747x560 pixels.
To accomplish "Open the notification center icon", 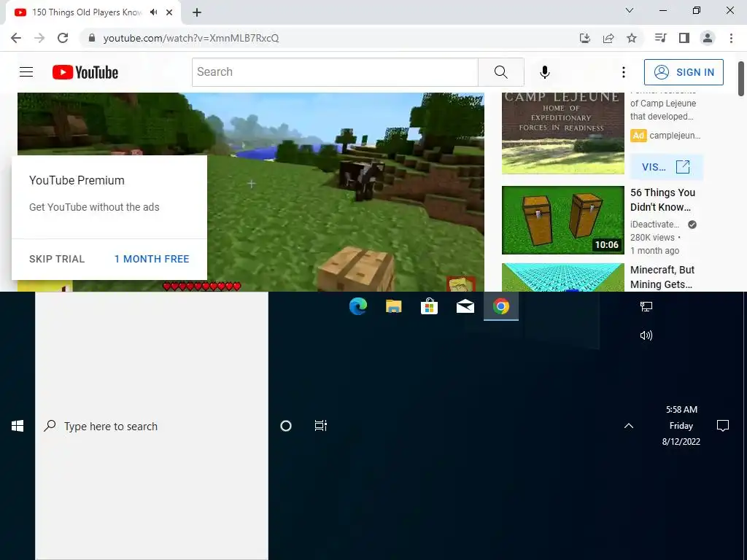I will (x=723, y=426).
